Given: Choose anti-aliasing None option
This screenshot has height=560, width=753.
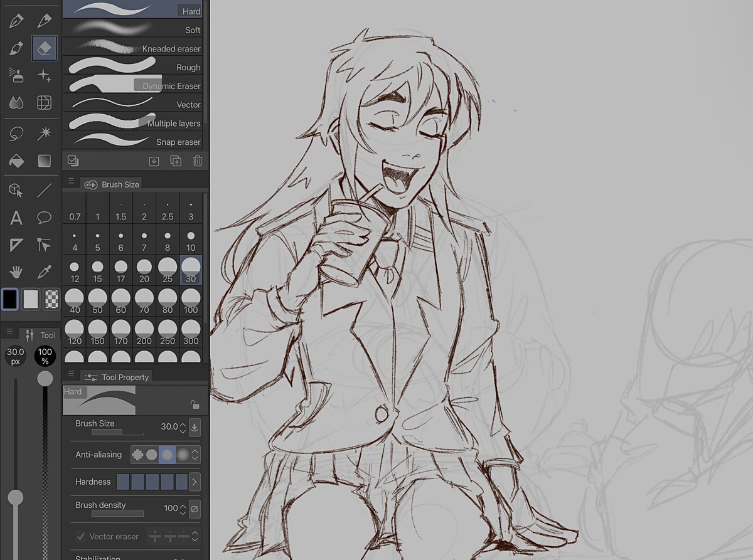Looking at the screenshot, I should pos(137,455).
